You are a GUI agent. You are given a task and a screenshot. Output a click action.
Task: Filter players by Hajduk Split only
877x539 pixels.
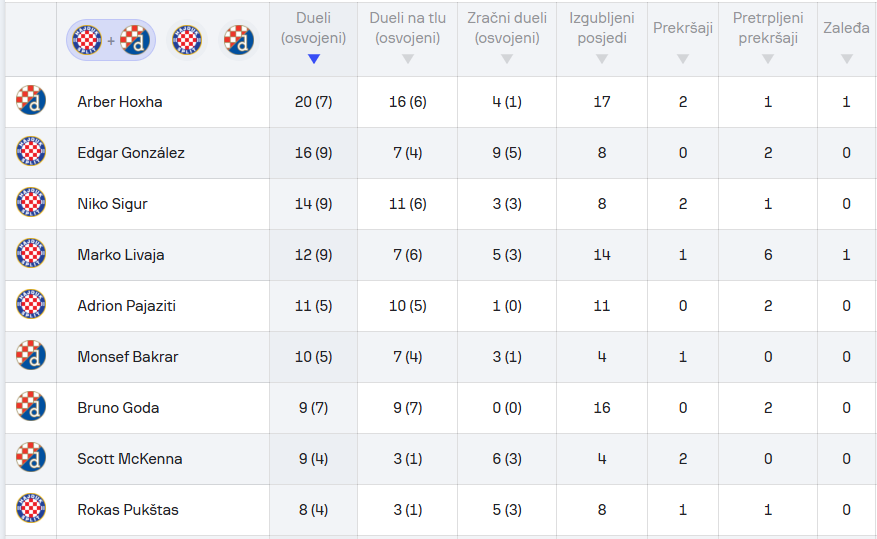[x=187, y=40]
